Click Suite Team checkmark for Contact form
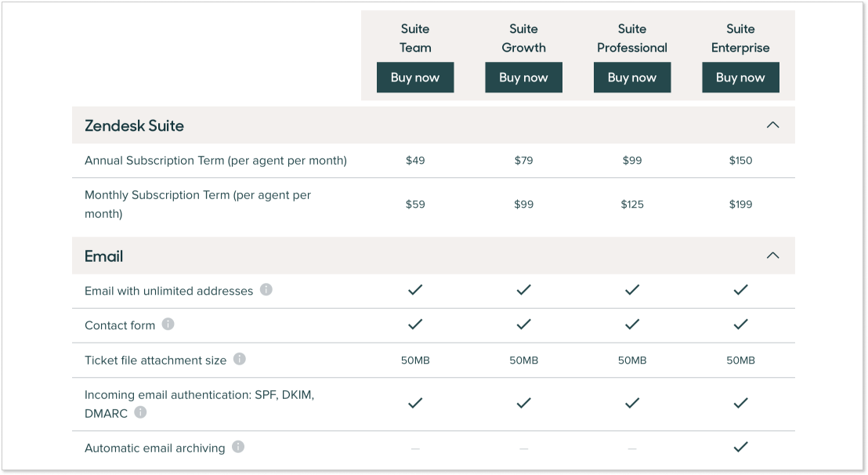Image resolution: width=868 pixels, height=475 pixels. [415, 324]
